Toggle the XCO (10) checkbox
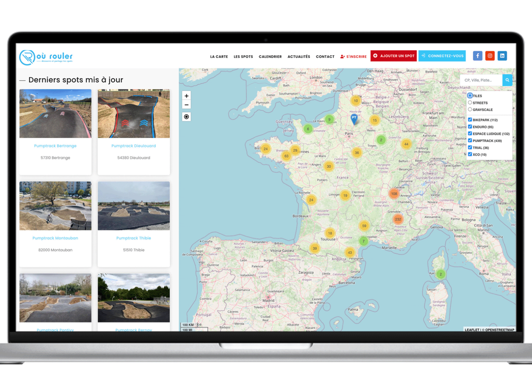 point(470,154)
